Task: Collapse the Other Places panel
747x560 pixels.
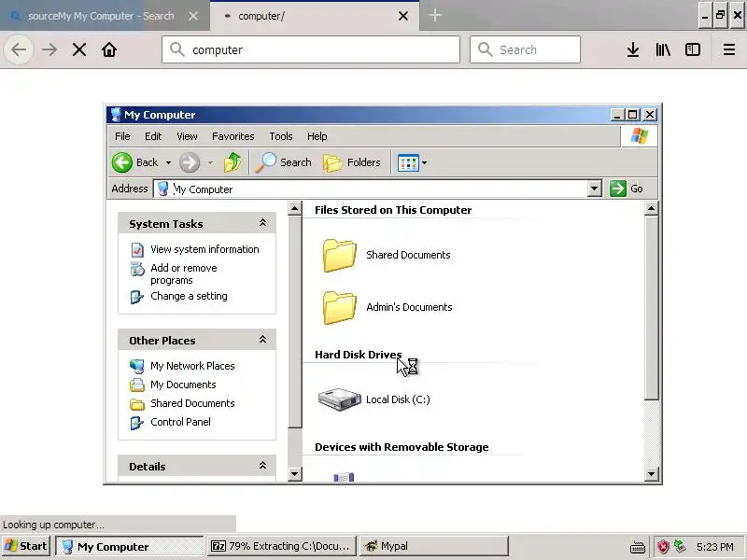Action: click(x=262, y=340)
